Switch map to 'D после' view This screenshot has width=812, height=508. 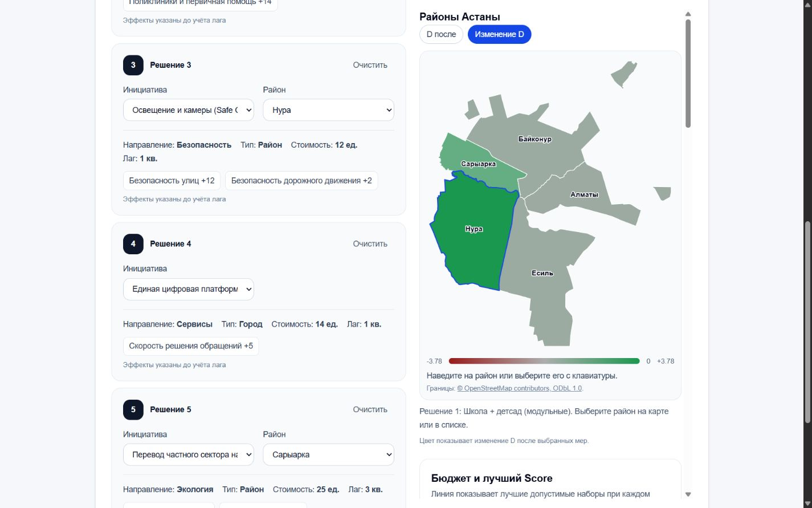(441, 34)
